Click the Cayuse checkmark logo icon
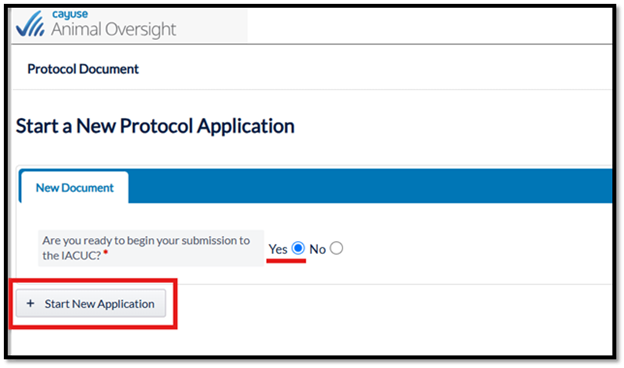Screen dimensions: 624x368 click(30, 24)
